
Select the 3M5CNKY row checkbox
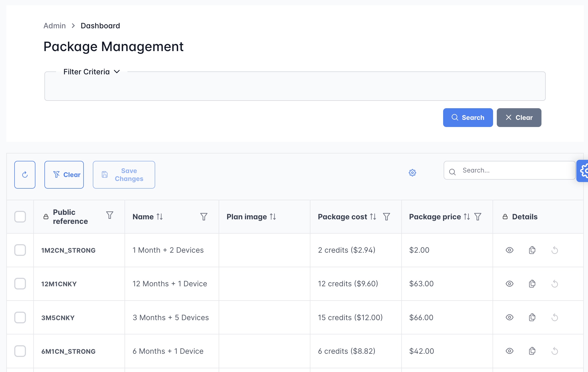click(20, 317)
